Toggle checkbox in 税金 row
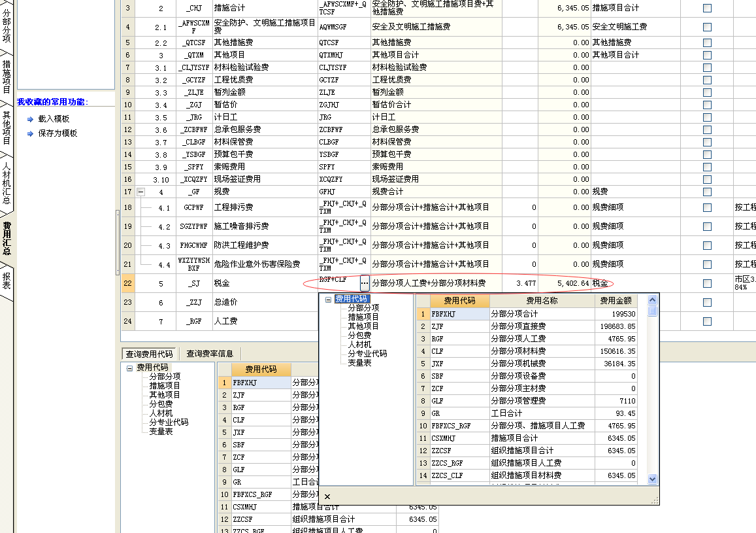 click(707, 283)
